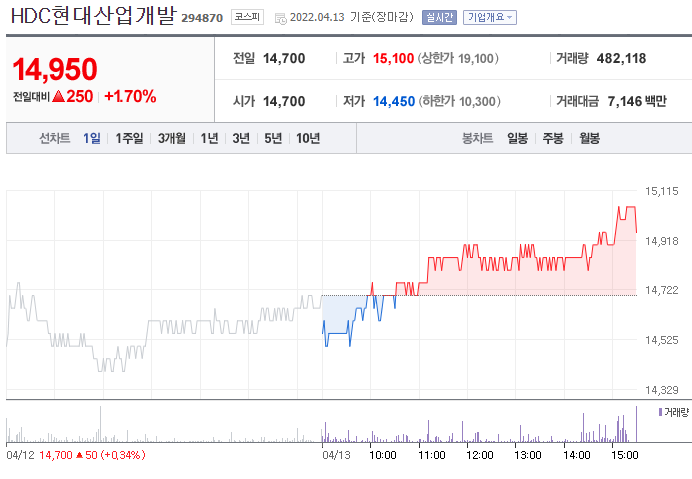
Task: Click the 거래량 value 482,118
Action: [621, 58]
